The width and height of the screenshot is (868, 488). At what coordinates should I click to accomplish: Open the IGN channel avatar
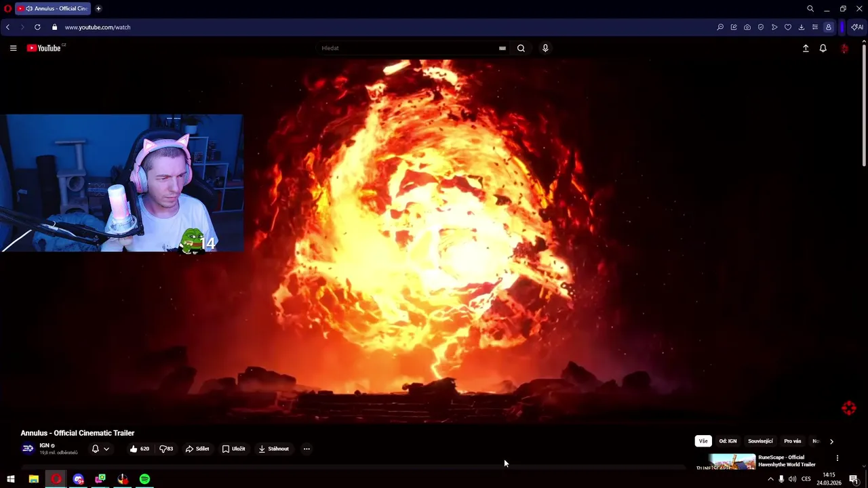pyautogui.click(x=28, y=449)
